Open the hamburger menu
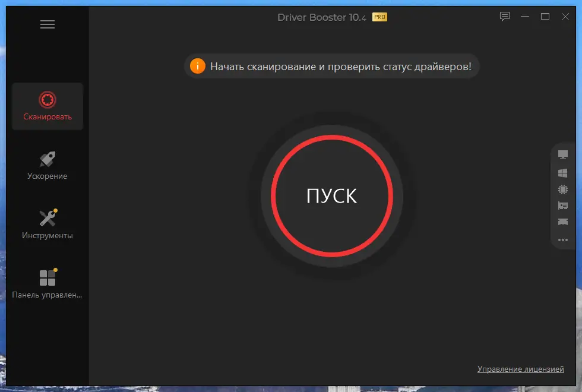 pyautogui.click(x=48, y=24)
